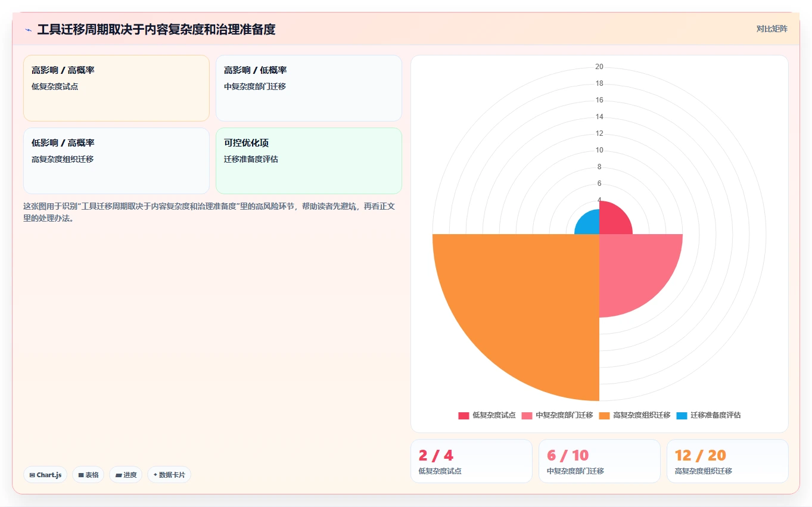Toggle 迁移准备度评估 legend swatch
The width and height of the screenshot is (812, 507).
[682, 415]
